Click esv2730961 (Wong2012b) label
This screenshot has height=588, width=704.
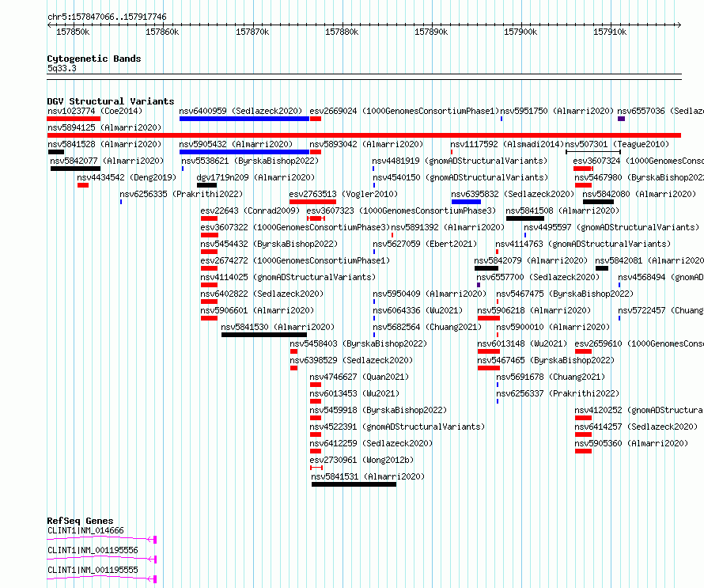tap(361, 460)
